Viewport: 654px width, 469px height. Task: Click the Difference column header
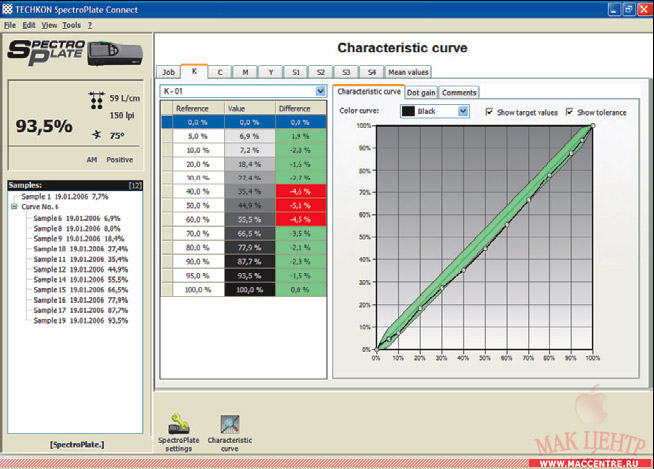300,108
